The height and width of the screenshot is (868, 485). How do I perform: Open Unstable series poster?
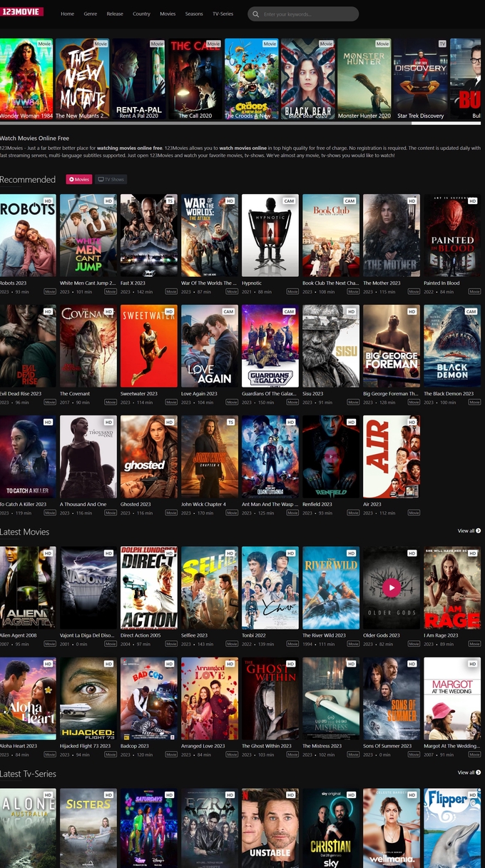pyautogui.click(x=270, y=828)
